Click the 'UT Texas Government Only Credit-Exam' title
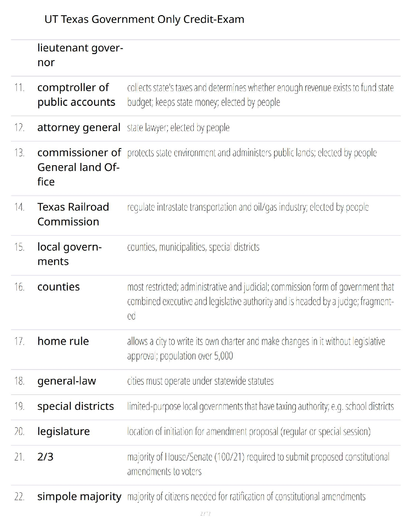The height and width of the screenshot is (532, 411). 144,19
